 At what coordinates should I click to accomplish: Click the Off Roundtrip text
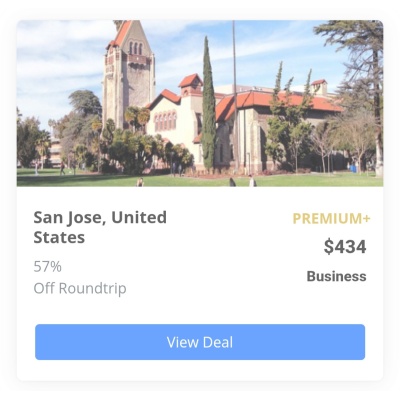(x=80, y=288)
